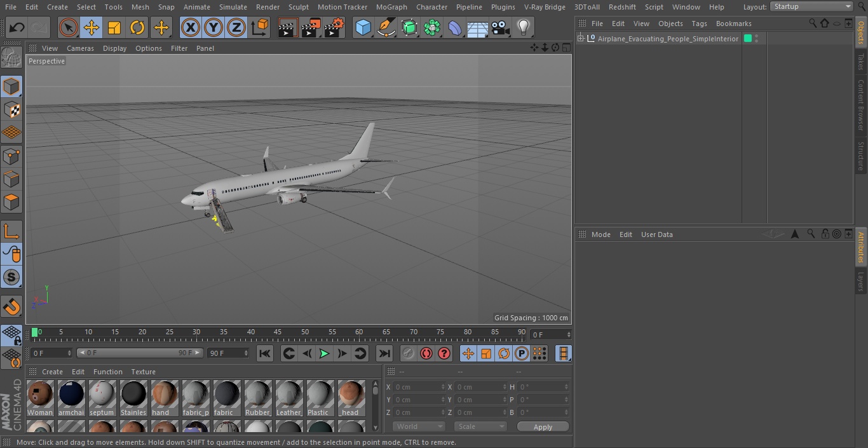Open the deformer object icon
The image size is (868, 448).
coord(455,27)
